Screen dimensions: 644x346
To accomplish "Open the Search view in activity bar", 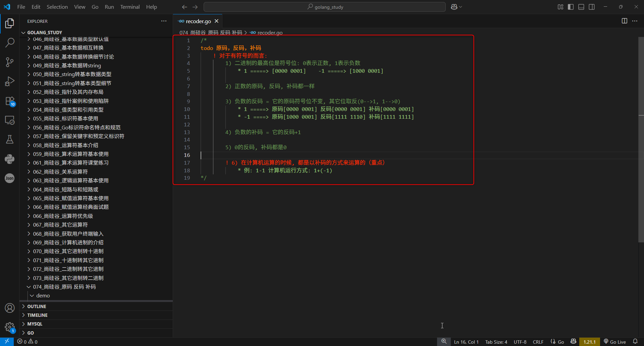I will (x=10, y=43).
